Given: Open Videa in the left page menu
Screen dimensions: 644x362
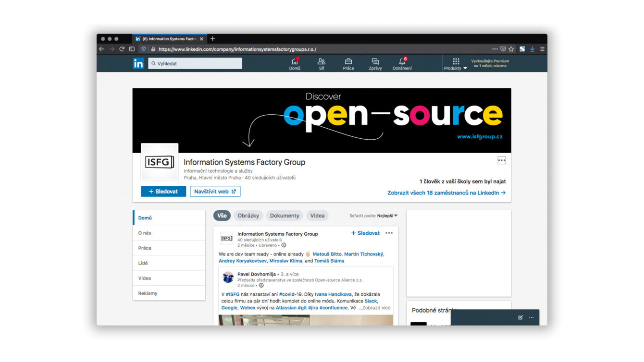Looking at the screenshot, I should tap(169, 278).
